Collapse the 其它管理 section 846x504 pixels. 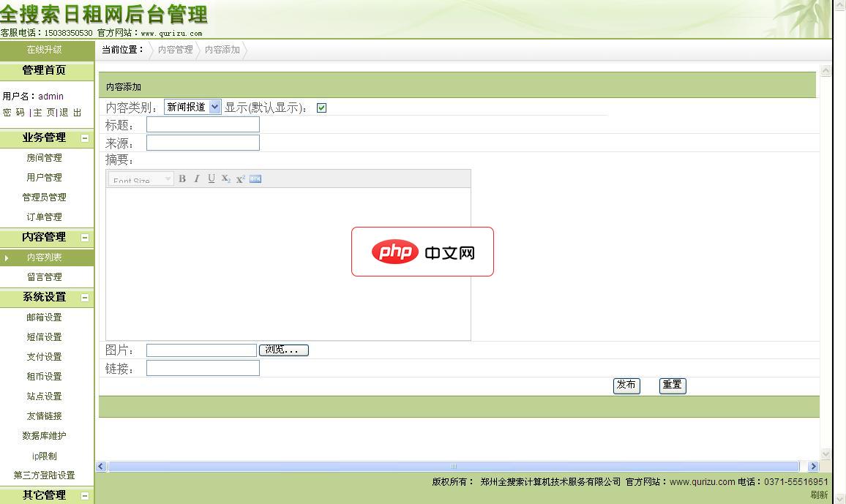coord(85,495)
